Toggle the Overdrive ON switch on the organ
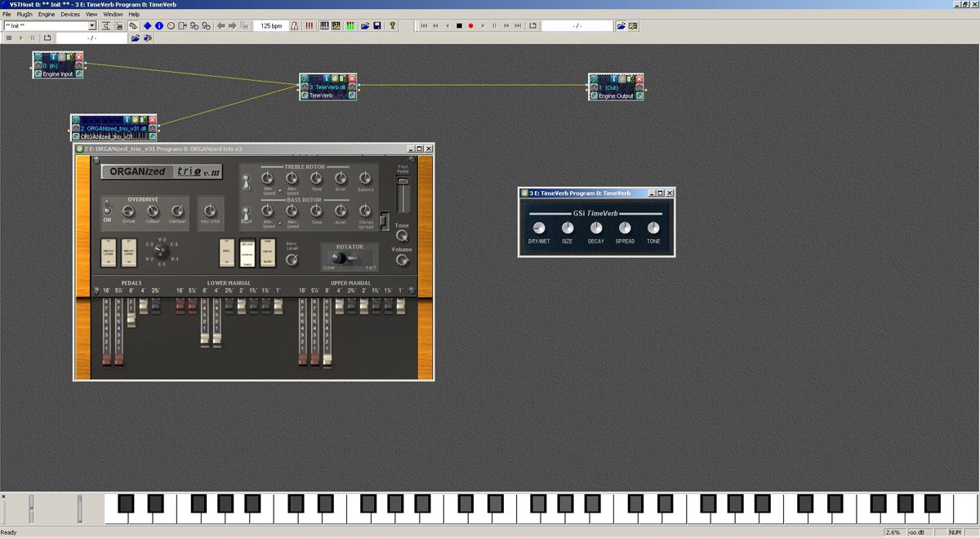This screenshot has height=538, width=980. tap(107, 207)
